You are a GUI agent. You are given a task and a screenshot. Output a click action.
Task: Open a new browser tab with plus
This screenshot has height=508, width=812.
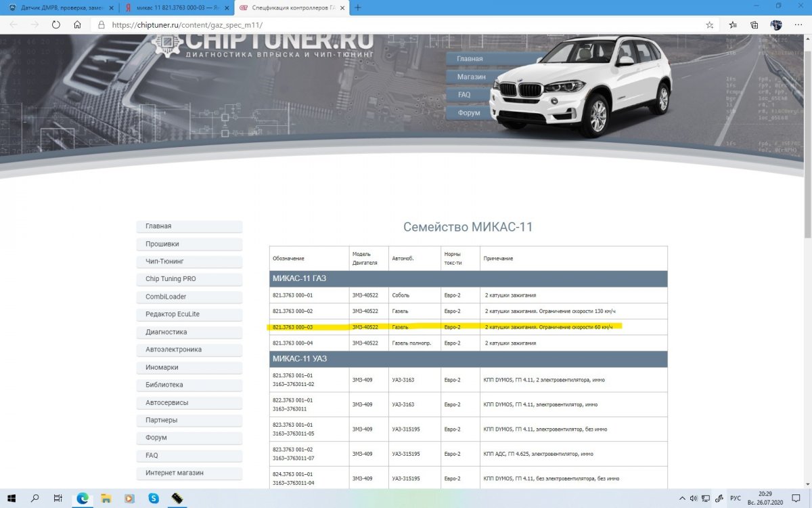[358, 7]
